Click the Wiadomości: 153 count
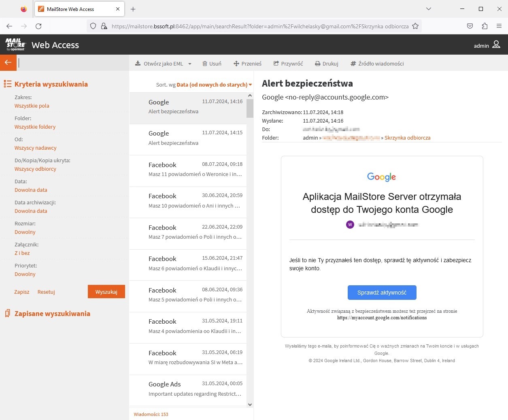This screenshot has height=420, width=508. 151,414
